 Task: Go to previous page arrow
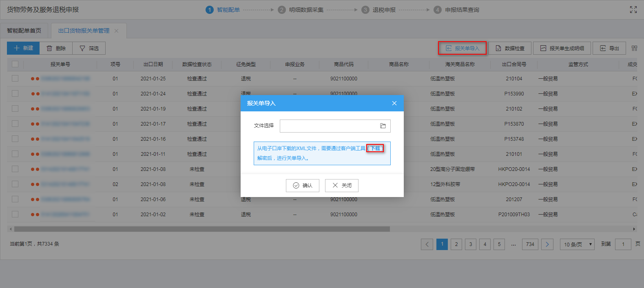(427, 244)
